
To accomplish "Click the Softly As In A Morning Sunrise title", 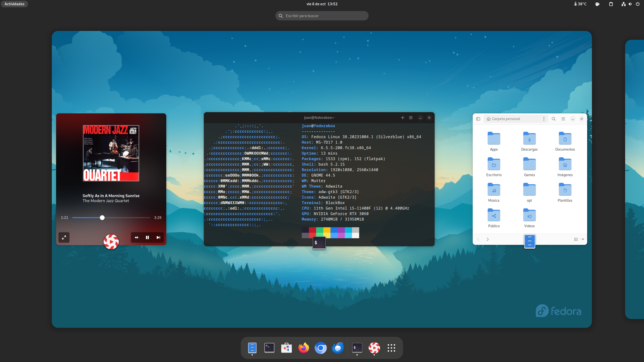I will (x=111, y=196).
